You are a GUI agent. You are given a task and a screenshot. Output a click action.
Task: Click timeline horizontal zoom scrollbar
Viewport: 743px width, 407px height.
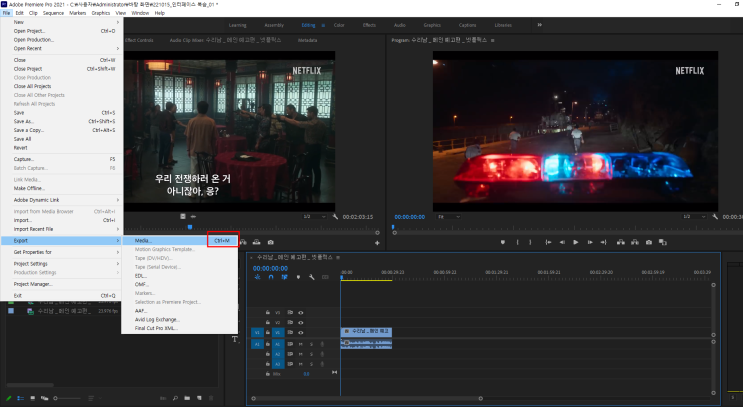point(367,398)
